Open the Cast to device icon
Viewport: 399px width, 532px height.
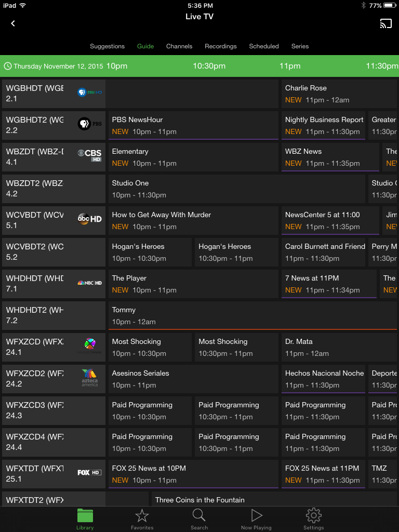(386, 23)
